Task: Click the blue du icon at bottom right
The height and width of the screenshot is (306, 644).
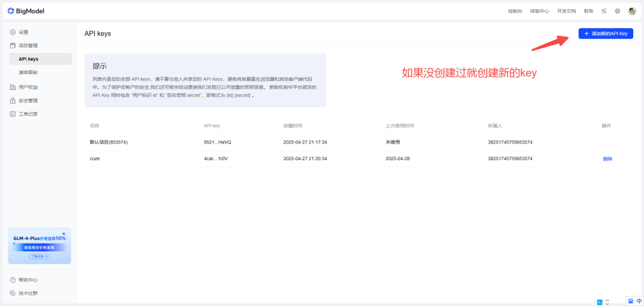Action: [x=599, y=302]
